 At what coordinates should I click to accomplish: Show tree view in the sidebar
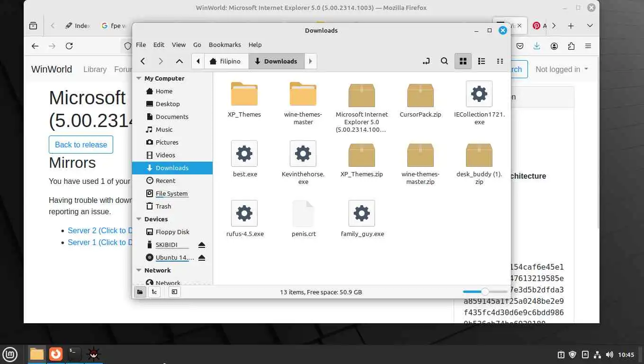click(154, 292)
